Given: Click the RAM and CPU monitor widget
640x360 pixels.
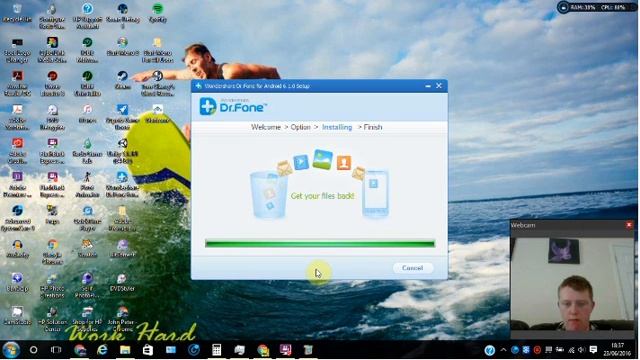Looking at the screenshot, I should (x=597, y=7).
